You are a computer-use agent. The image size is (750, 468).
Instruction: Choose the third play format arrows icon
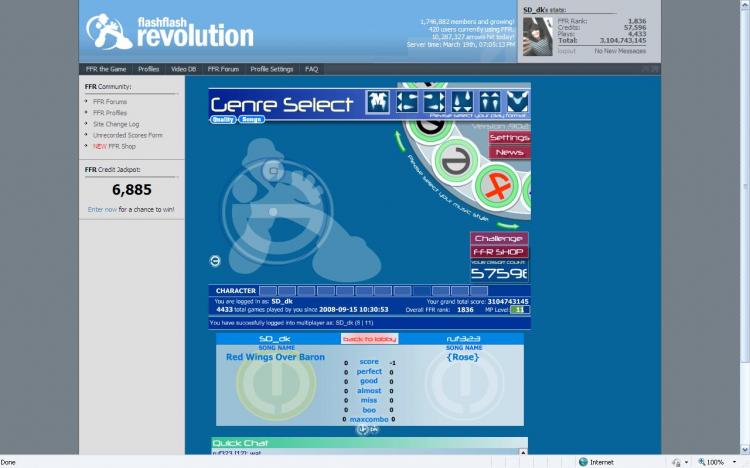click(x=434, y=102)
